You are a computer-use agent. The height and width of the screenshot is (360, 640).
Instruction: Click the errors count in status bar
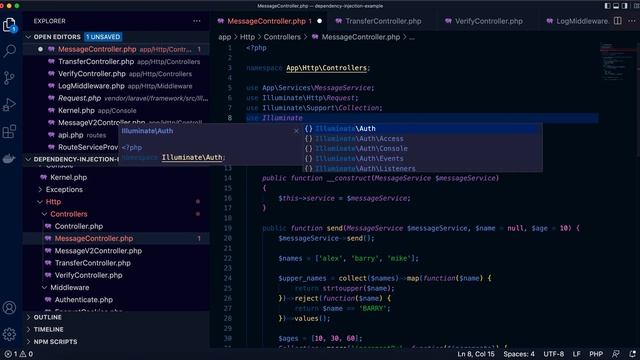click(x=11, y=354)
